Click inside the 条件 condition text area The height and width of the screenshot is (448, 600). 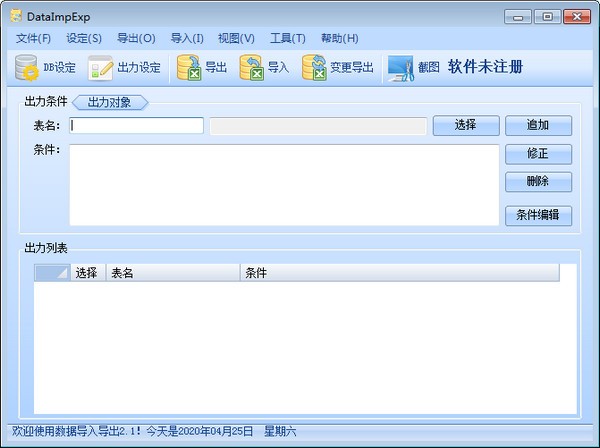[x=284, y=185]
